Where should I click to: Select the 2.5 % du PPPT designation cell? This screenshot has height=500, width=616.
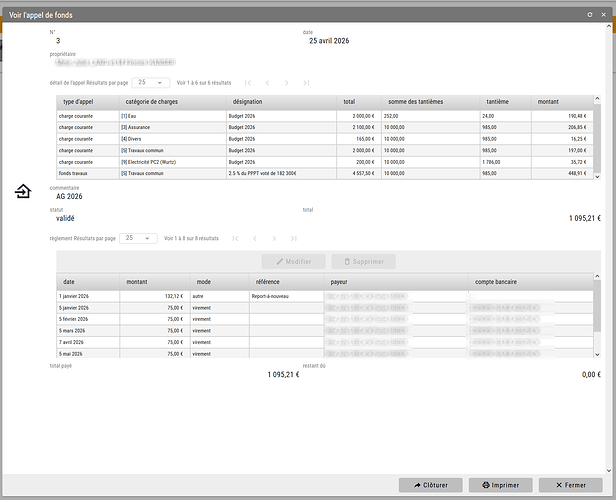[x=281, y=173]
